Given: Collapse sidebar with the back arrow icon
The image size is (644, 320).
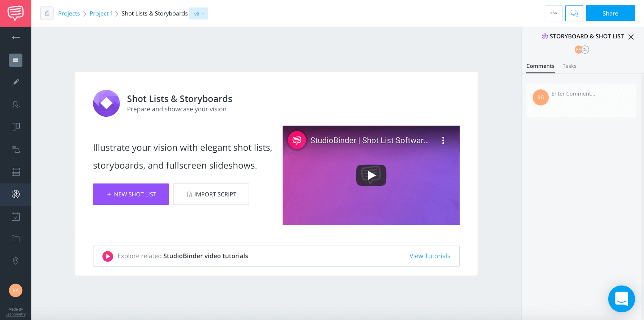Looking at the screenshot, I should coord(15,37).
